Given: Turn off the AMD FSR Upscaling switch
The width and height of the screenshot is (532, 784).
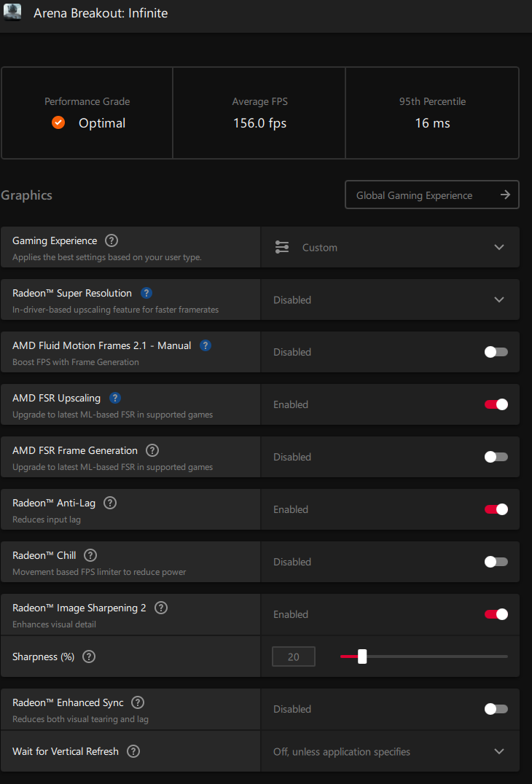Looking at the screenshot, I should click(496, 404).
